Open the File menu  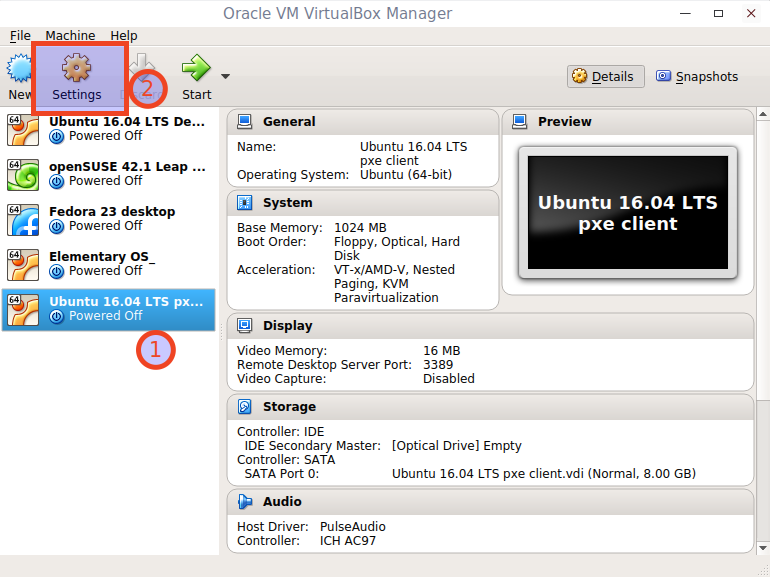(20, 36)
